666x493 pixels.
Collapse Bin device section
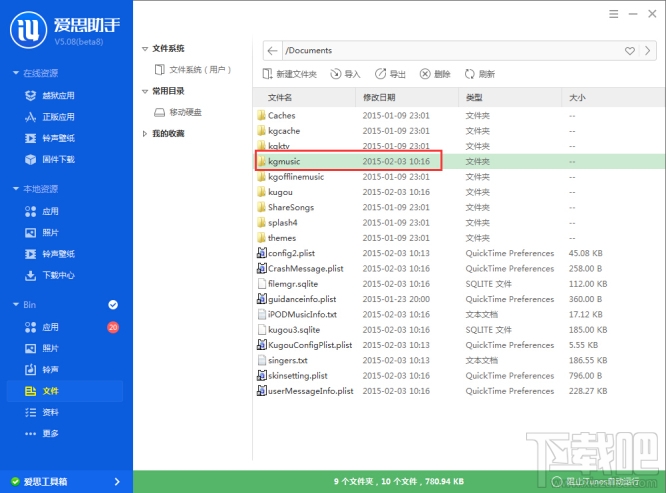tap(16, 304)
